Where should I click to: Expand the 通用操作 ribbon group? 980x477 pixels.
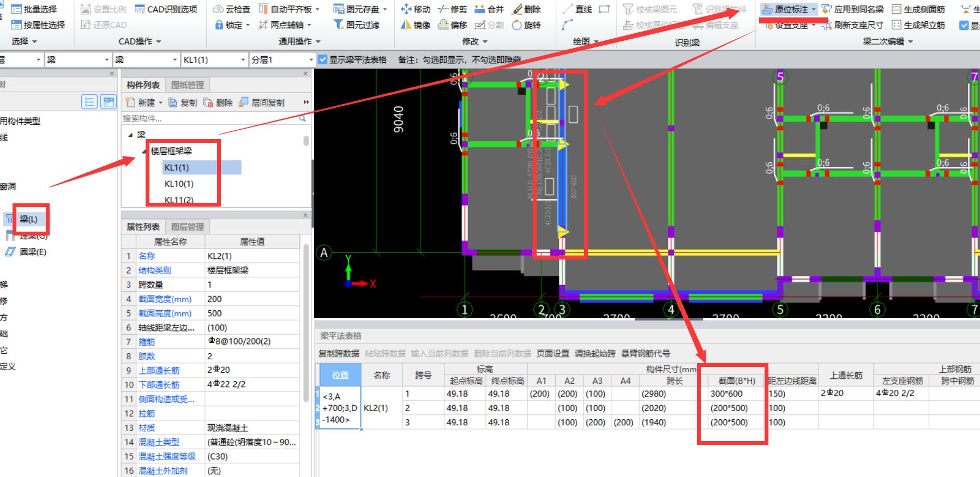(299, 41)
